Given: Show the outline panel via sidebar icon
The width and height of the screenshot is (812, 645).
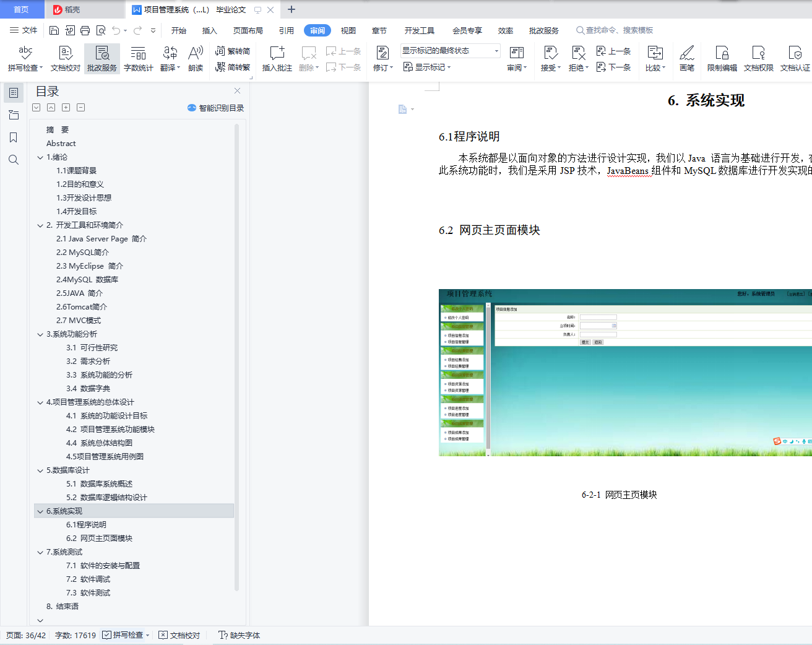Looking at the screenshot, I should (14, 93).
